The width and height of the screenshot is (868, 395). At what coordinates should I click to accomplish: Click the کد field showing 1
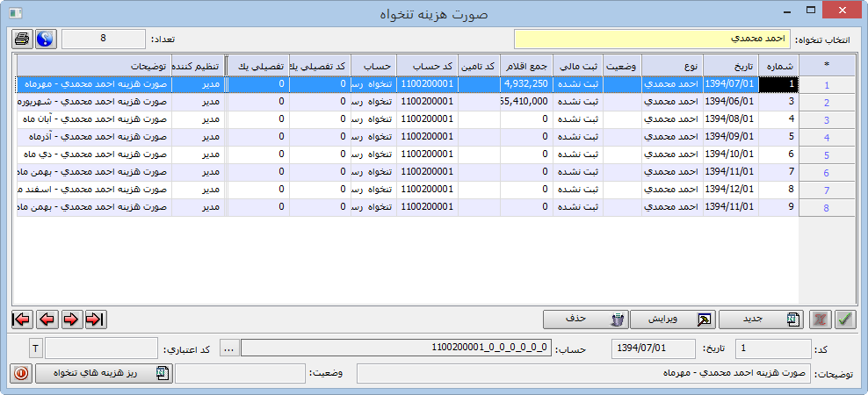773,348
